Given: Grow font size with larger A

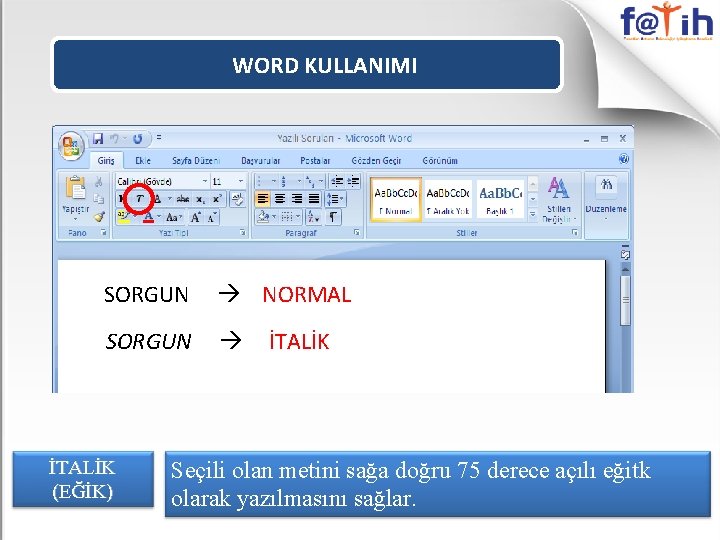Looking at the screenshot, I should pos(196,217).
